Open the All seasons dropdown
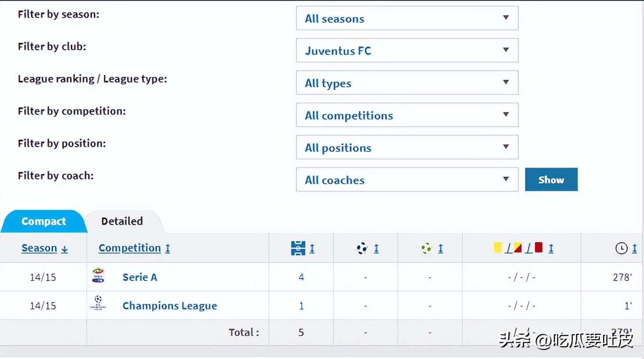 [x=407, y=18]
